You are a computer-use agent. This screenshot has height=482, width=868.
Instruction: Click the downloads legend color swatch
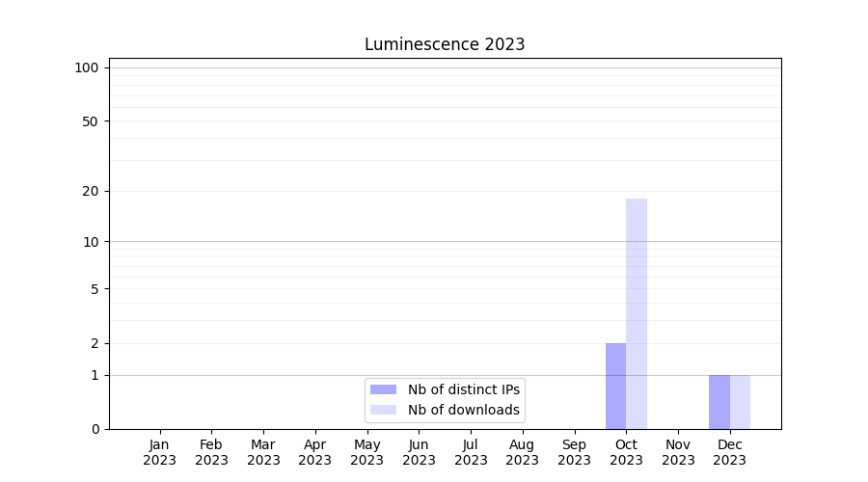(x=383, y=410)
